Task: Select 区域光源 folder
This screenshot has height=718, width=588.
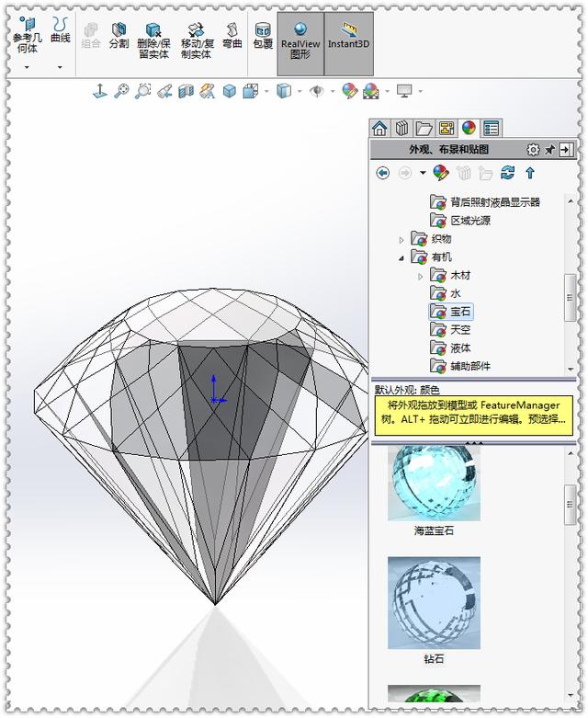Action: 460,221
